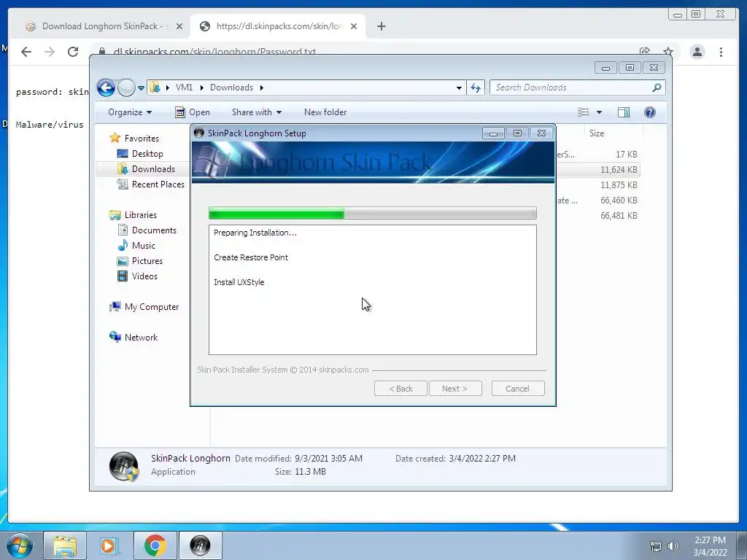Screen dimensions: 747x560
Task: Expand the chevron between VM1 and Downloads
Action: pos(201,87)
